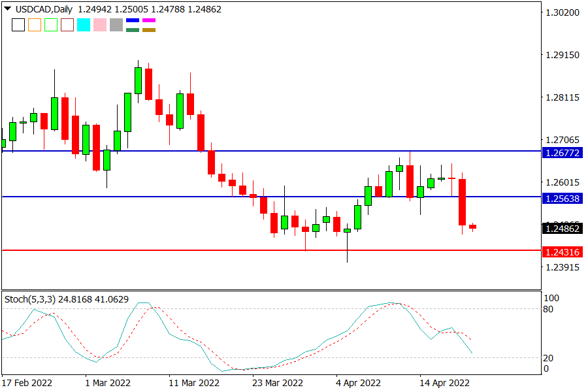Click the blue 1.25638 price label
Image resolution: width=588 pixels, height=392 pixels.
tap(563, 199)
